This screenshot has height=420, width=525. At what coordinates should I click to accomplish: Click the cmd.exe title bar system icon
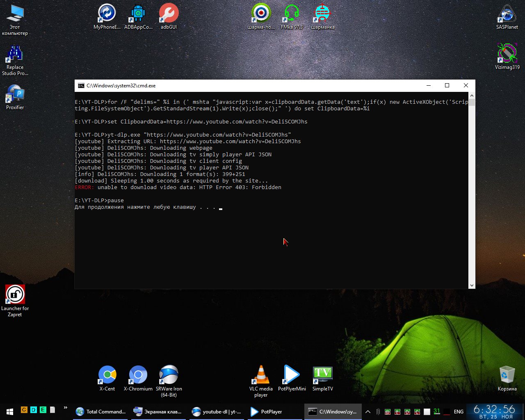(81, 86)
